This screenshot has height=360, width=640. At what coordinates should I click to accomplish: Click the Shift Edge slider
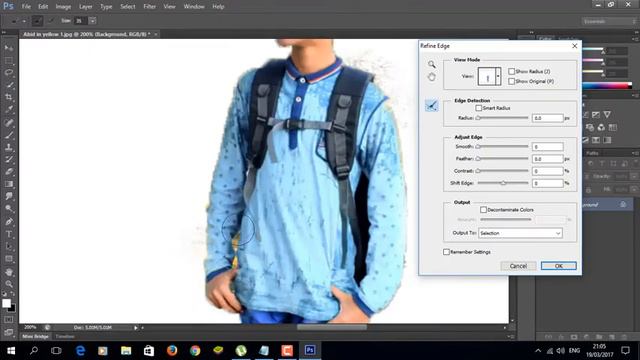click(503, 183)
